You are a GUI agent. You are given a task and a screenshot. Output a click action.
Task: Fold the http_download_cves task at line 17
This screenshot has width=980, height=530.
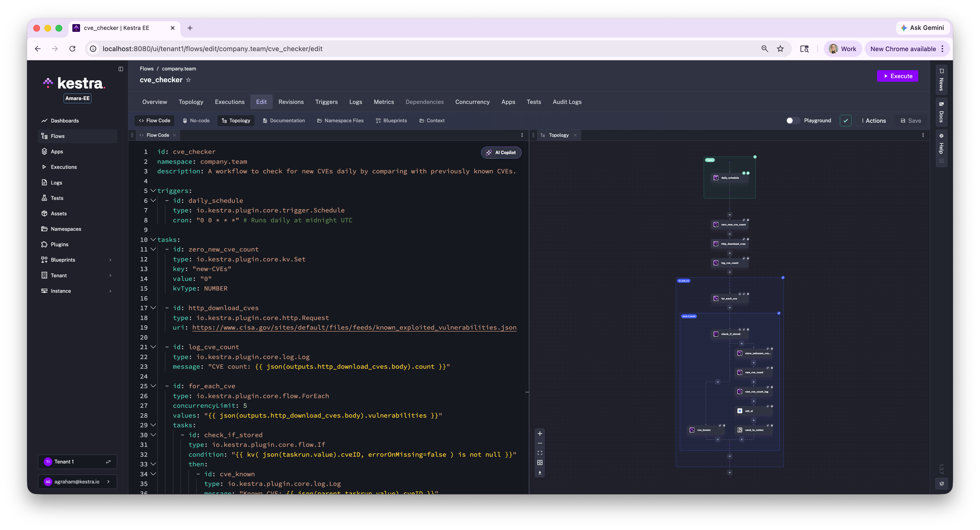coord(153,308)
